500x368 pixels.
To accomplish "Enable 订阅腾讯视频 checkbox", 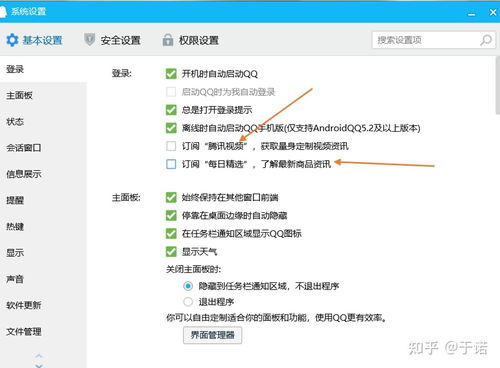I will pyautogui.click(x=171, y=146).
